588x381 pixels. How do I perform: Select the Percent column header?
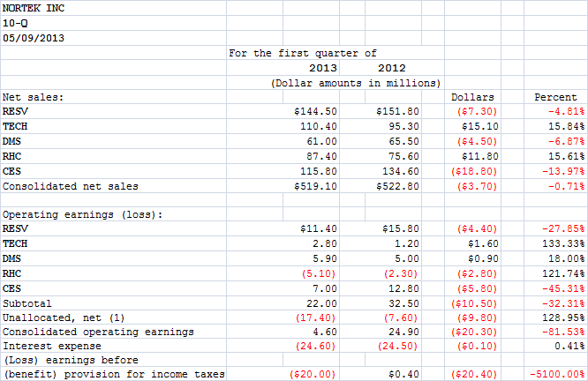click(555, 97)
